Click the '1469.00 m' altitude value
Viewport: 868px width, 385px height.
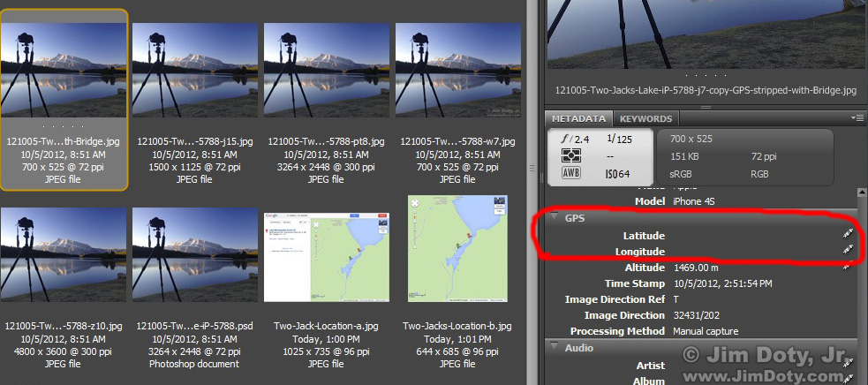point(696,268)
